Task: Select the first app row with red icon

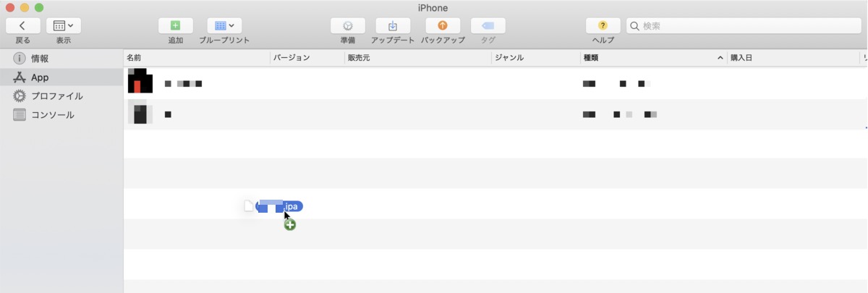Action: click(x=495, y=83)
